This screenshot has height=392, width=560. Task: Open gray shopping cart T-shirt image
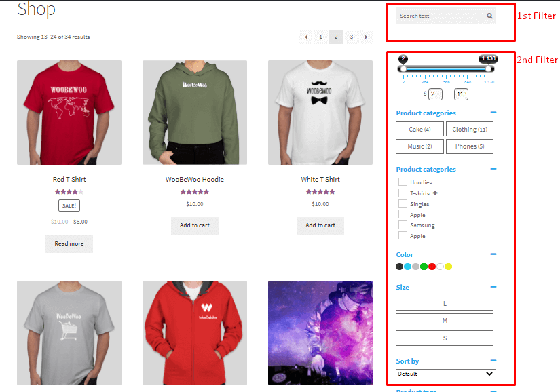pyautogui.click(x=69, y=333)
